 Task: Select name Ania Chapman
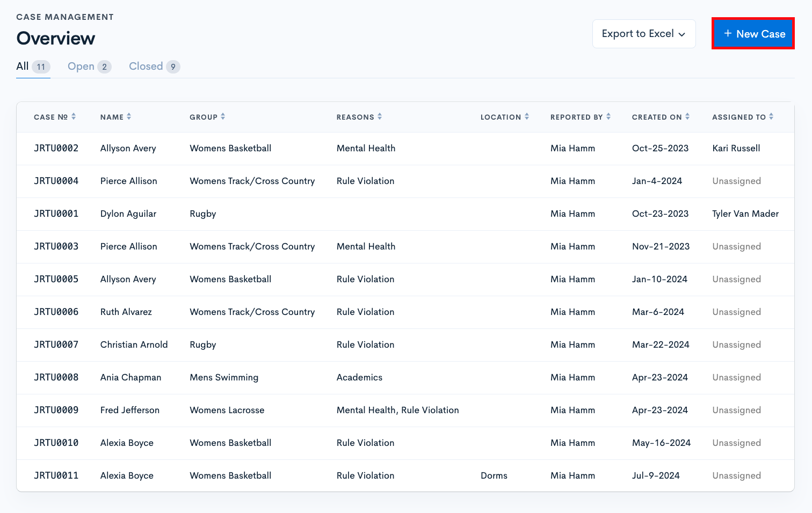coord(131,377)
